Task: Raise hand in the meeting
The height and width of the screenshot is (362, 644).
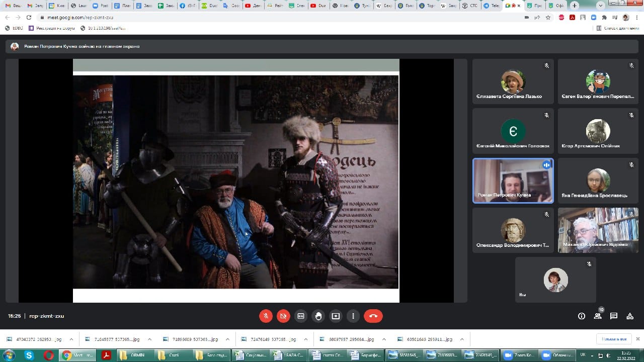Action: click(318, 316)
